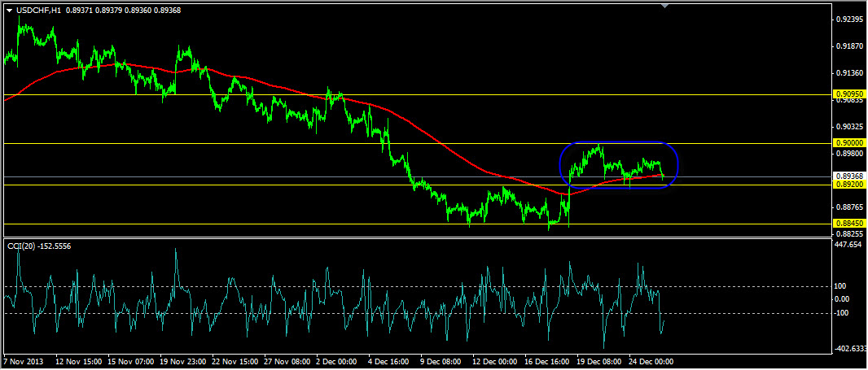Click the 7 Nov 2013 date label
868x370 pixels.
point(22,362)
